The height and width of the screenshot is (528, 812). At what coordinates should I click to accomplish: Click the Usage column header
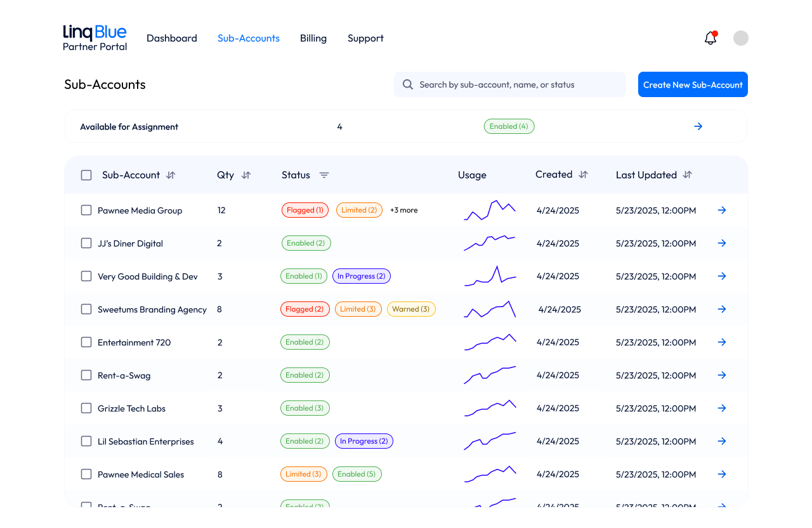(472, 175)
